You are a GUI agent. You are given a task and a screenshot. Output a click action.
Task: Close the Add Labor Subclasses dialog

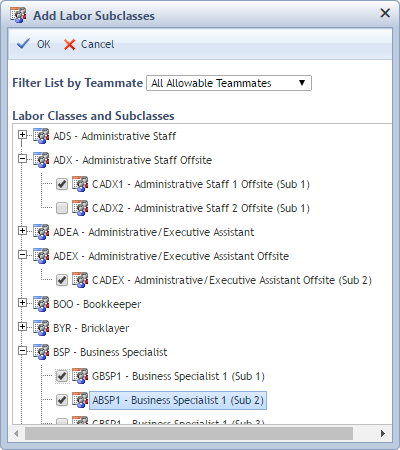[385, 13]
